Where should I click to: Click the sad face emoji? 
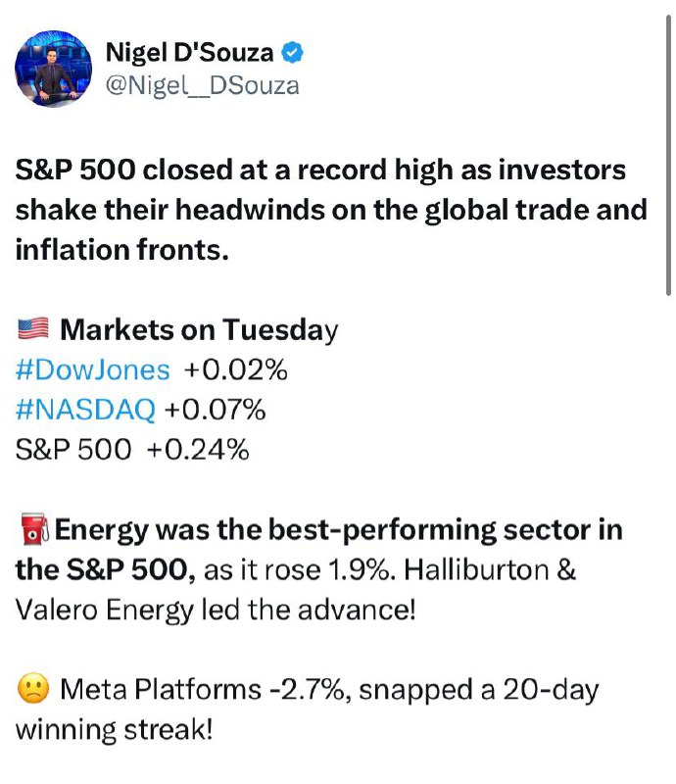(x=33, y=689)
